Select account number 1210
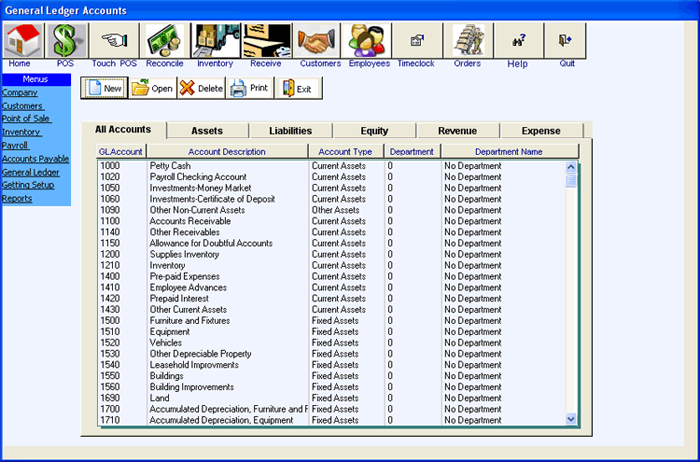 [x=331, y=265]
